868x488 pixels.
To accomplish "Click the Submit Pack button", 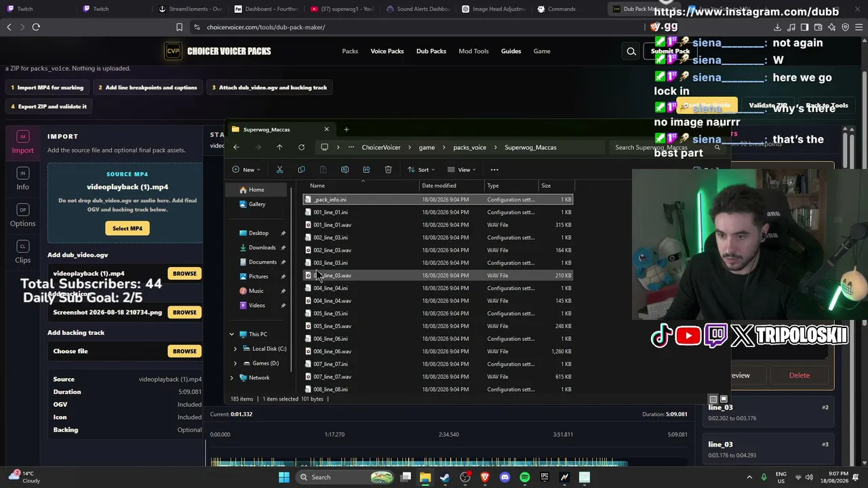I will coord(670,52).
